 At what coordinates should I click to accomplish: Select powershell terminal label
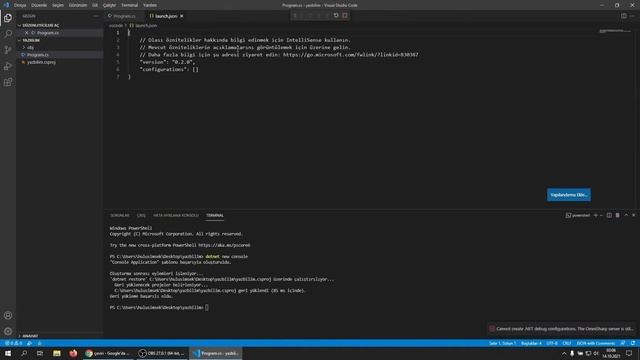click(578, 215)
